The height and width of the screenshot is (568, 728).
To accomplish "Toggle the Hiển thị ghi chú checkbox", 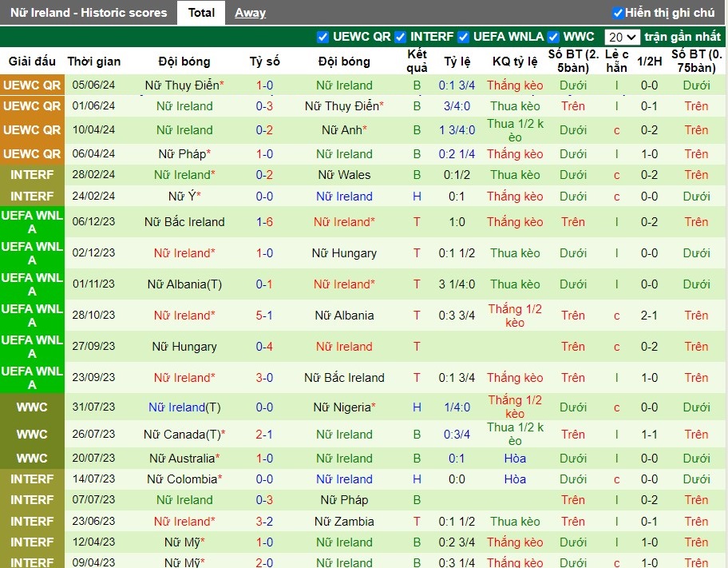I will pyautogui.click(x=618, y=13).
